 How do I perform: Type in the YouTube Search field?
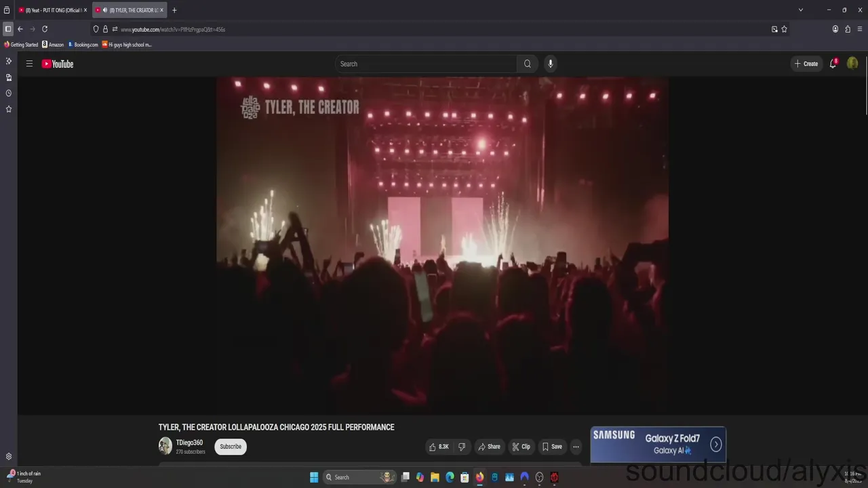(x=427, y=64)
